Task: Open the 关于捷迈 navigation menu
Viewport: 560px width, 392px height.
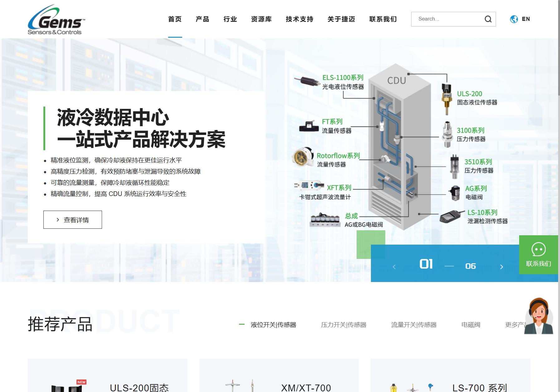Action: click(x=341, y=19)
